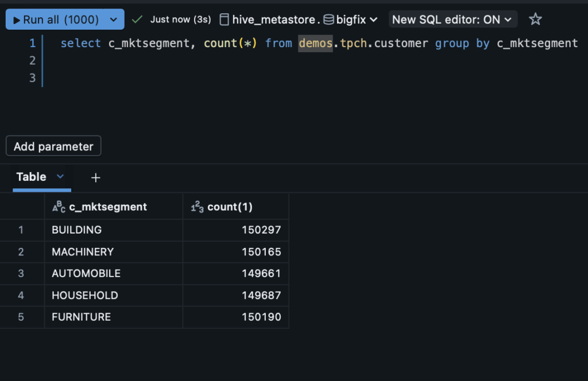Click the Run all (1000) button

[56, 20]
